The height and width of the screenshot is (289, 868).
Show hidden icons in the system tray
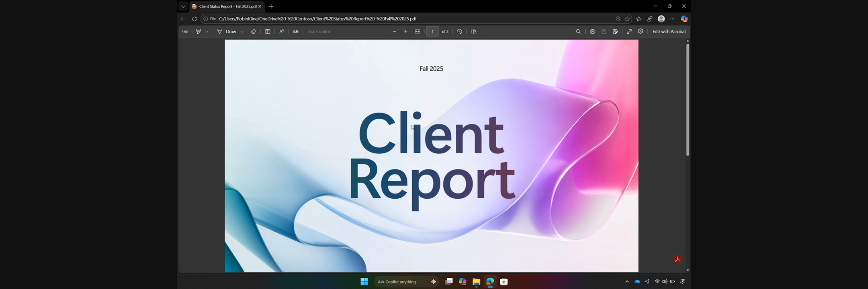click(627, 282)
